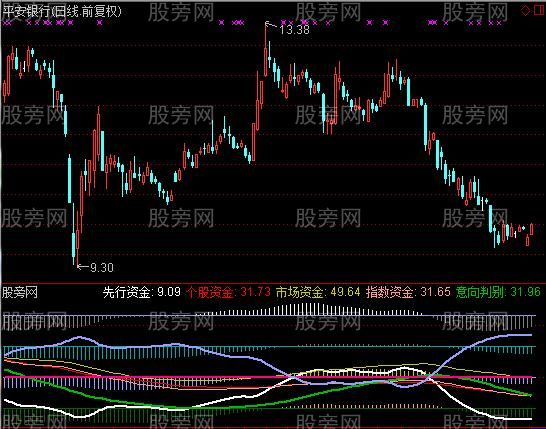Select the 9.30 low price label
The height and width of the screenshot is (429, 546).
(x=102, y=267)
